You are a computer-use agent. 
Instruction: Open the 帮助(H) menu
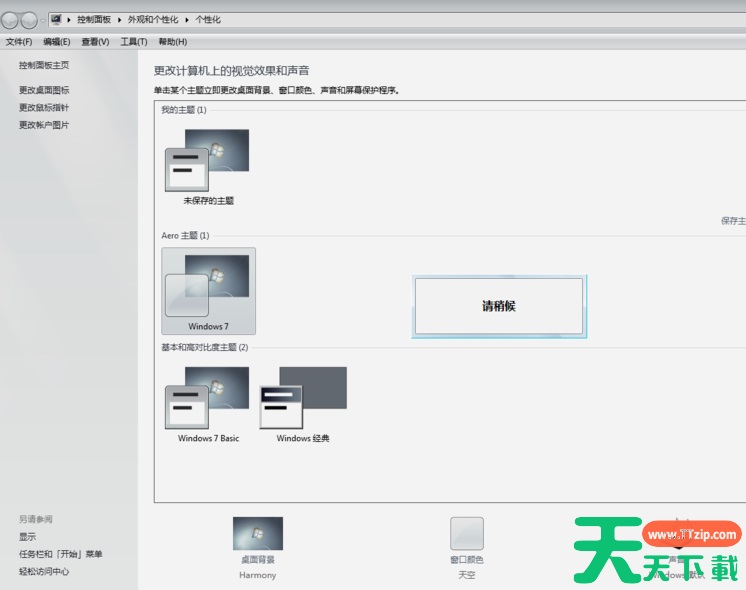pos(173,42)
